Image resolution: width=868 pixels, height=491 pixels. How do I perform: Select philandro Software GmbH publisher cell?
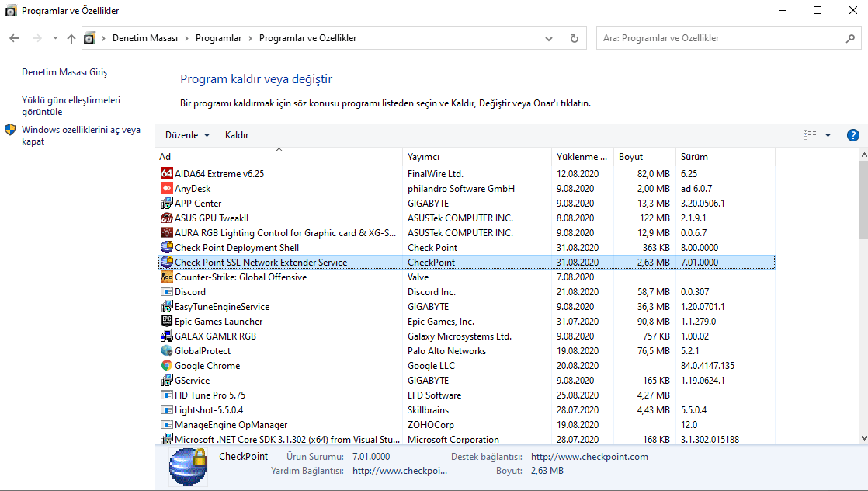point(461,189)
